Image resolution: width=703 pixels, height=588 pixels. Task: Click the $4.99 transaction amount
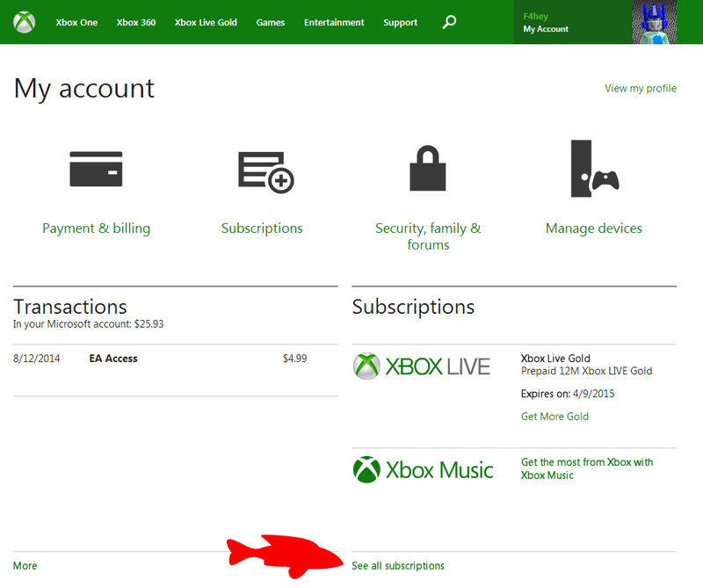pyautogui.click(x=294, y=359)
